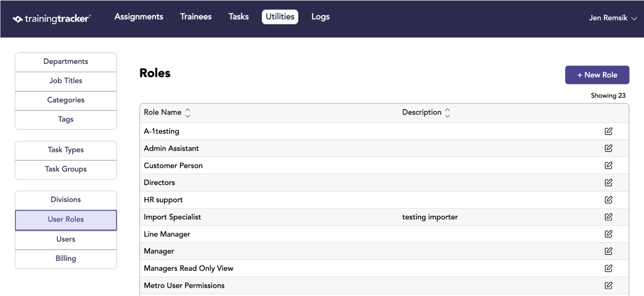The width and height of the screenshot is (644, 296).
Task: Edit the A-1testing role
Action: (x=608, y=131)
